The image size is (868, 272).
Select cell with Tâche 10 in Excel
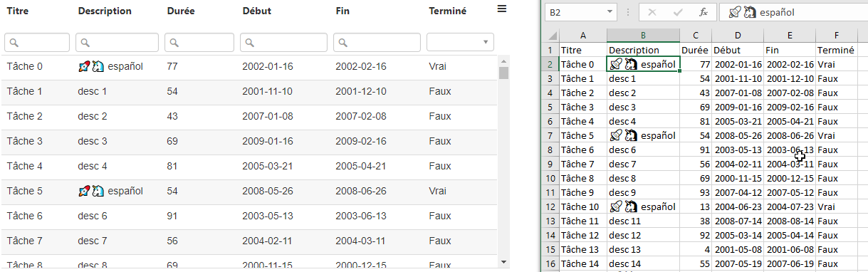click(x=583, y=206)
